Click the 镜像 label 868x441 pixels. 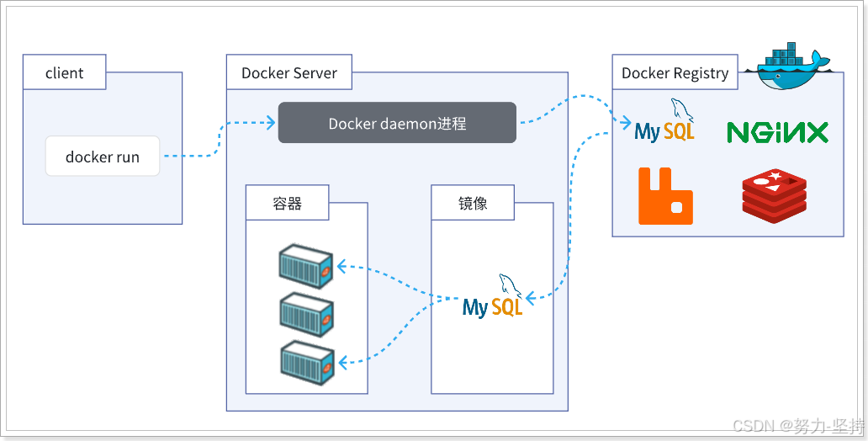(473, 203)
